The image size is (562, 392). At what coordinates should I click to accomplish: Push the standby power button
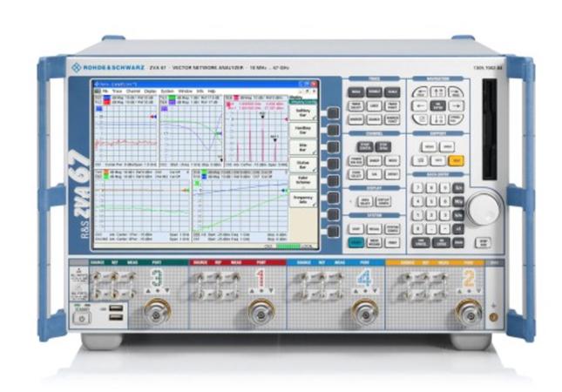82,319
